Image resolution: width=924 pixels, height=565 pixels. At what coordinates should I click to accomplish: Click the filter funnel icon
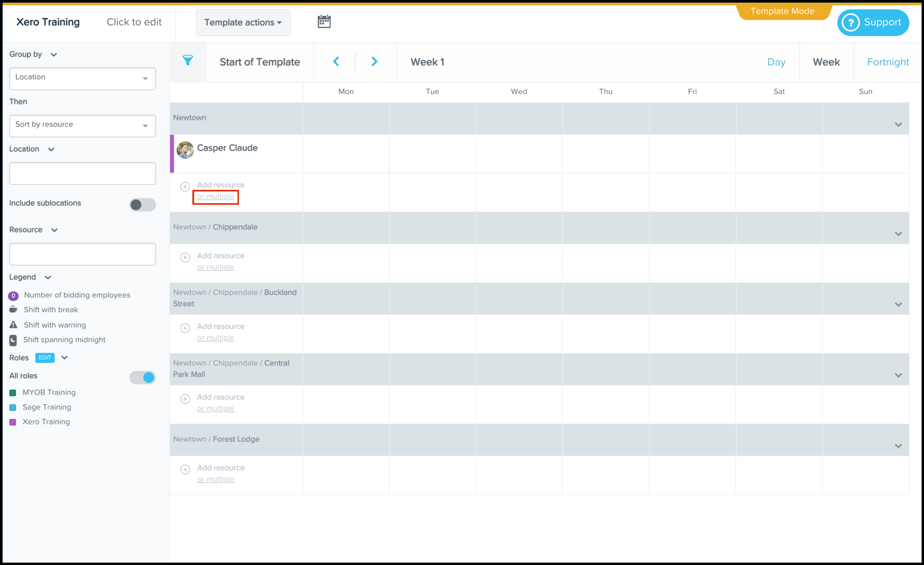tap(187, 60)
